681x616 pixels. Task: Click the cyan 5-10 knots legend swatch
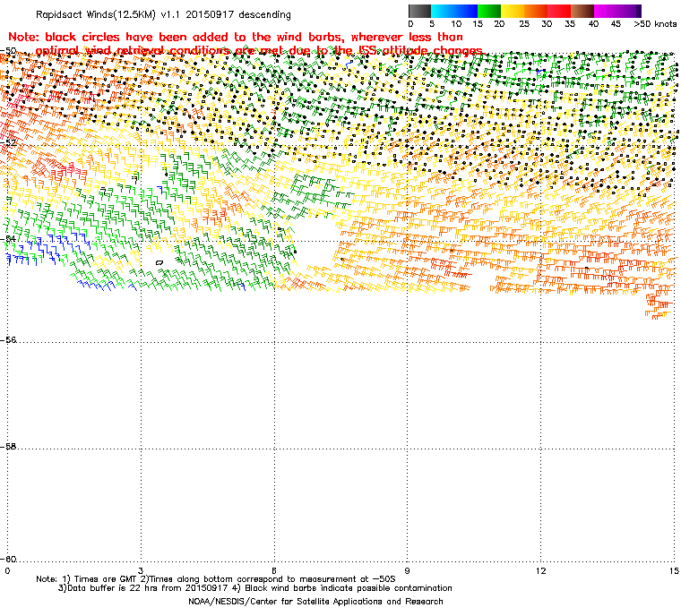click(x=443, y=11)
